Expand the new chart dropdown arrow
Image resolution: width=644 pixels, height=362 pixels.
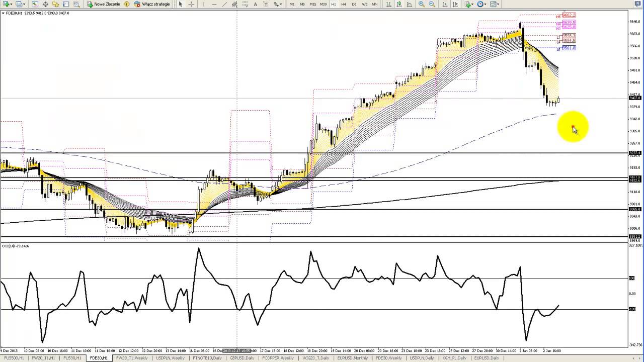pos(11,4)
